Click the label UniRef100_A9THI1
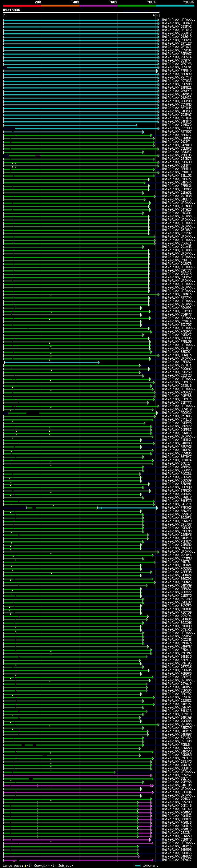This screenshot has height=868, width=197. pos(177,365)
